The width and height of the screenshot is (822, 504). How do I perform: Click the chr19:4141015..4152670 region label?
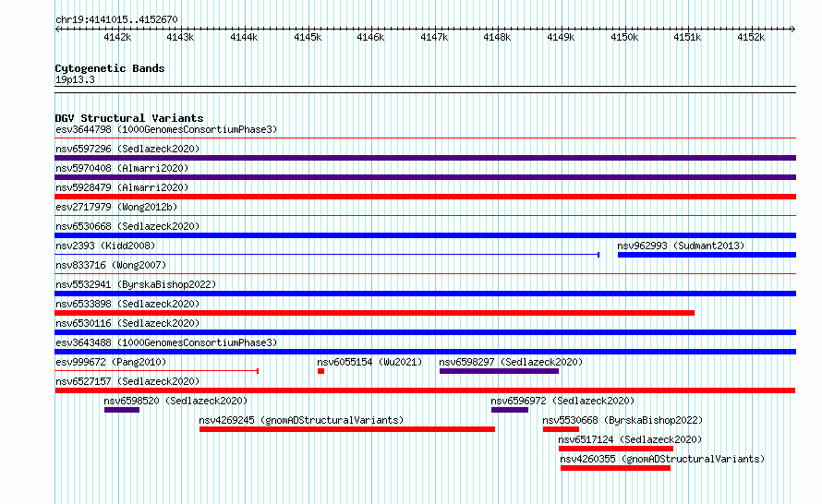pyautogui.click(x=116, y=19)
